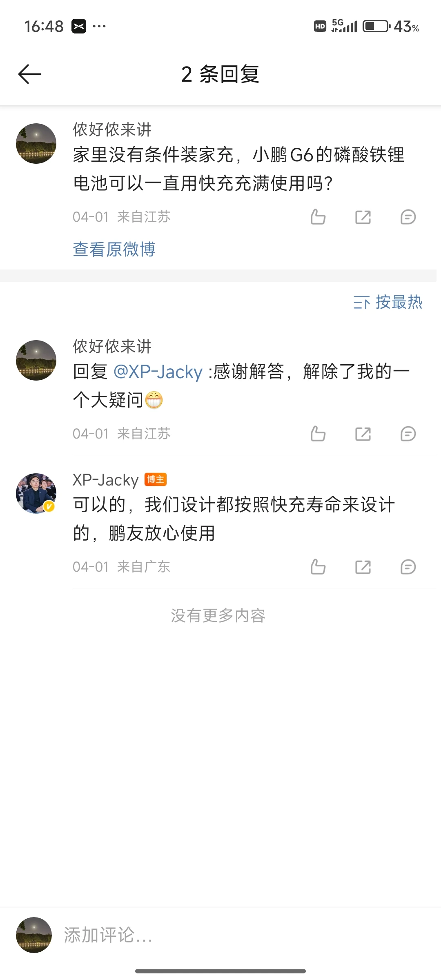The image size is (441, 980).
Task: Like XP-Jacky's reply about fast charging
Action: 318,567
